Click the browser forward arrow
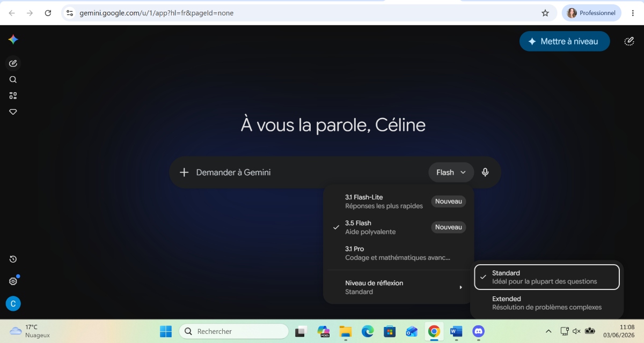Viewport: 644px width, 343px height. pos(30,13)
